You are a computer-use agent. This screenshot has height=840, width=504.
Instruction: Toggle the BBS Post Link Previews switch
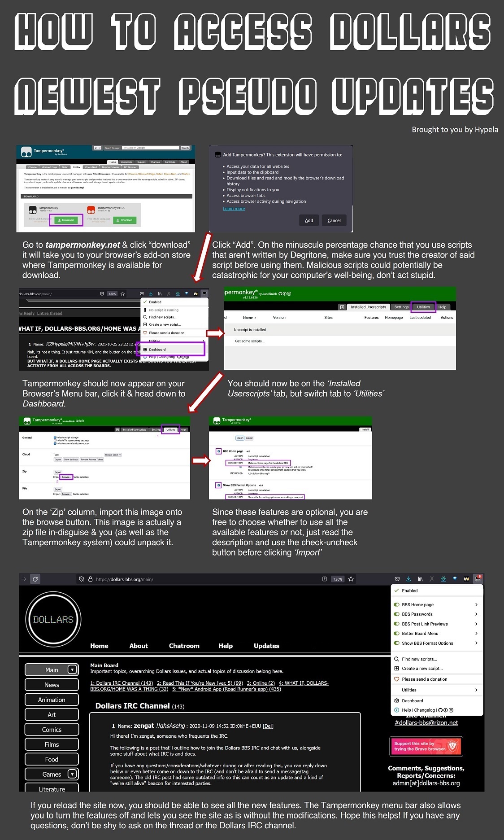(396, 624)
